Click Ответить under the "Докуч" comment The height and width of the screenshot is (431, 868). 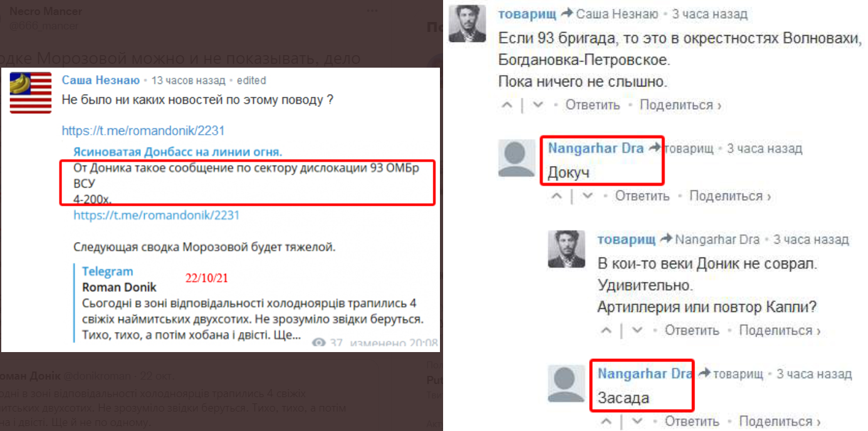[642, 196]
